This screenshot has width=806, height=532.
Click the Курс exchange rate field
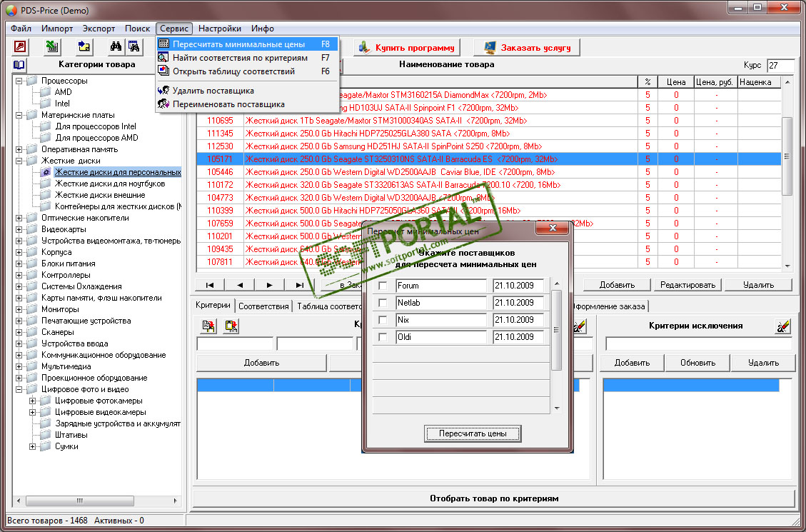pos(780,65)
